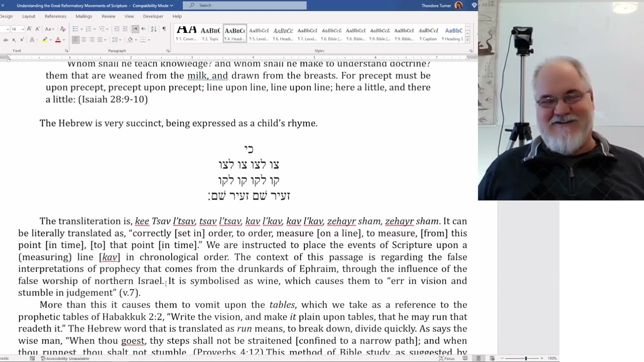The height and width of the screenshot is (362, 644).
Task: Apply text effects and typography
Action: pyautogui.click(x=32, y=40)
